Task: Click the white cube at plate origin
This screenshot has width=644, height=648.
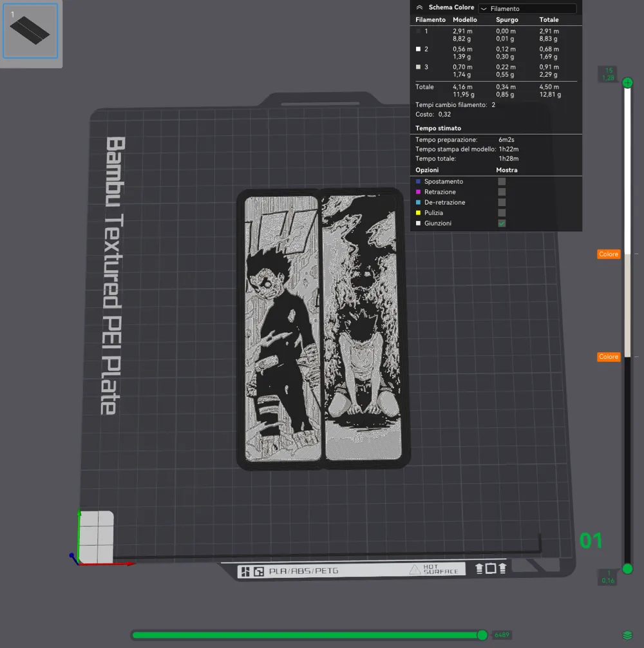Action: point(96,537)
